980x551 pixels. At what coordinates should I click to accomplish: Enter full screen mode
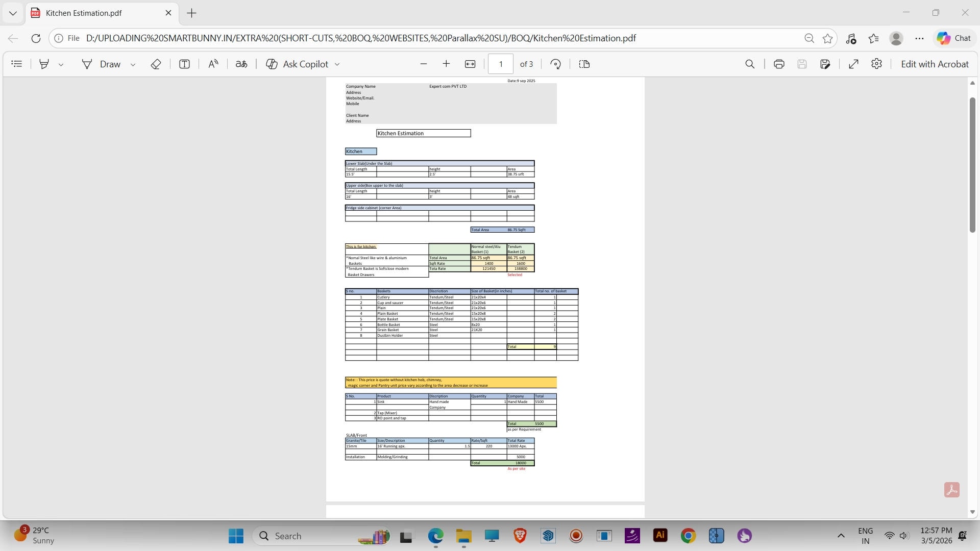point(853,64)
